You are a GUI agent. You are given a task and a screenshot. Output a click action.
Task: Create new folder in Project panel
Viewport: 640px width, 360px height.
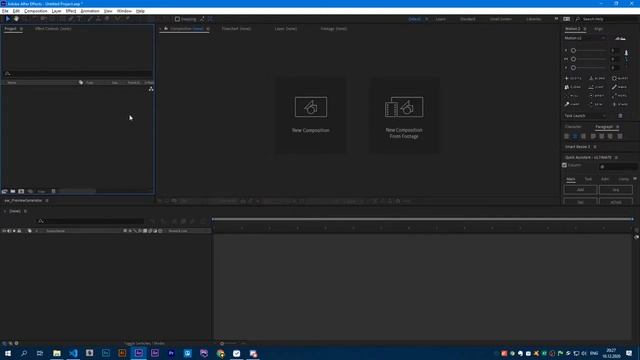(13, 191)
